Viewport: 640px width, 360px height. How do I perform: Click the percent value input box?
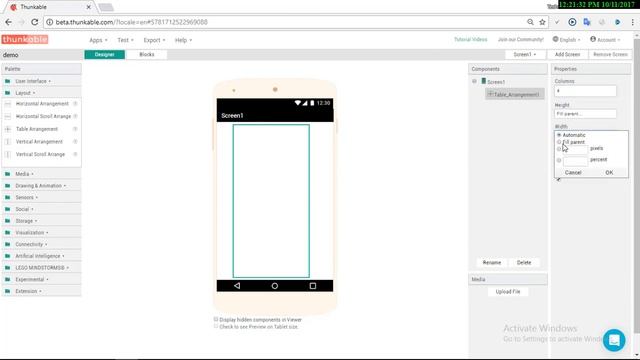point(575,161)
